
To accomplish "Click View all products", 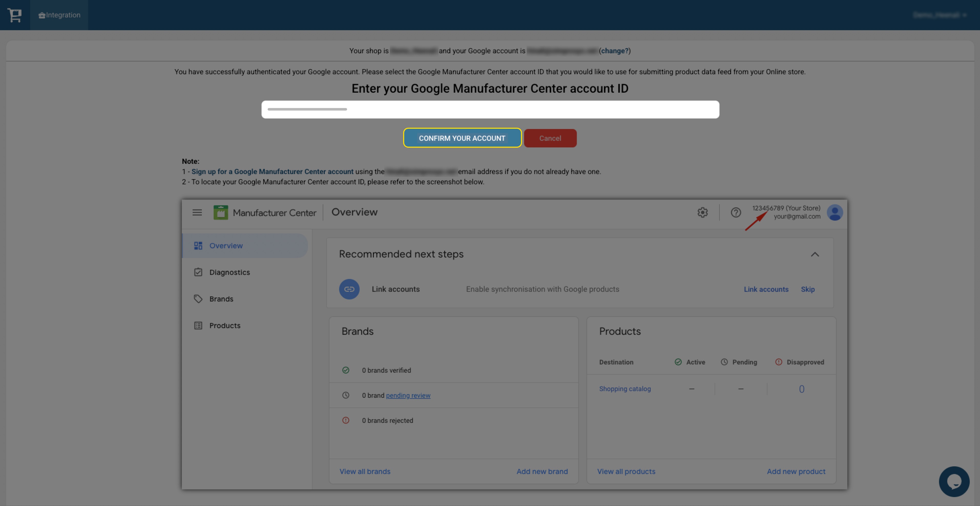I will coord(626,471).
